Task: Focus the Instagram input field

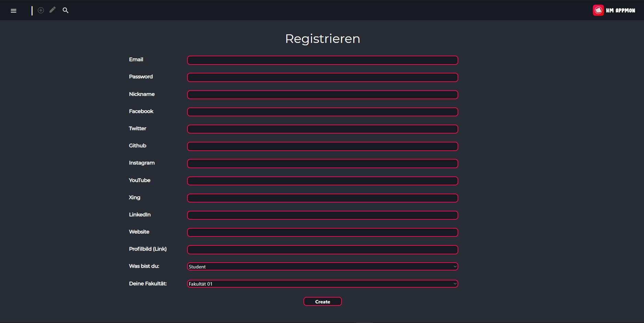Action: tap(323, 163)
